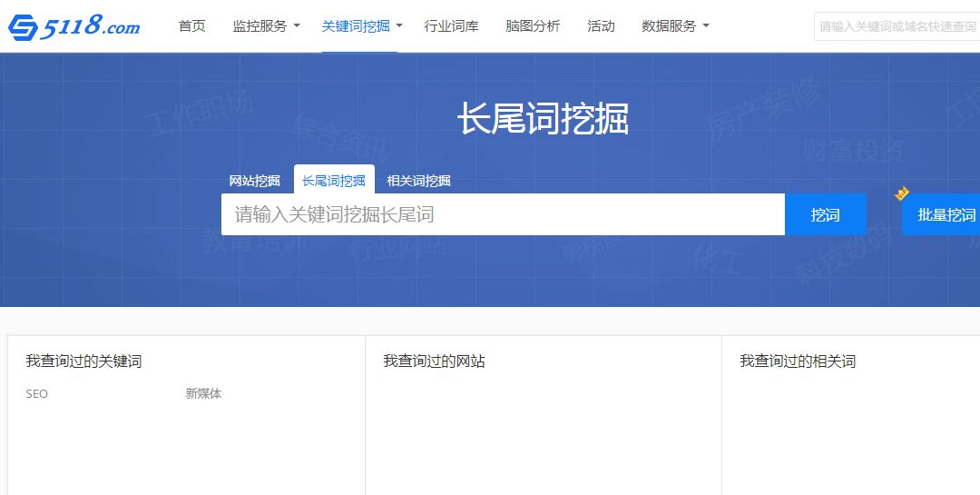Click the 长尾词挖掘 page title

pyautogui.click(x=544, y=118)
